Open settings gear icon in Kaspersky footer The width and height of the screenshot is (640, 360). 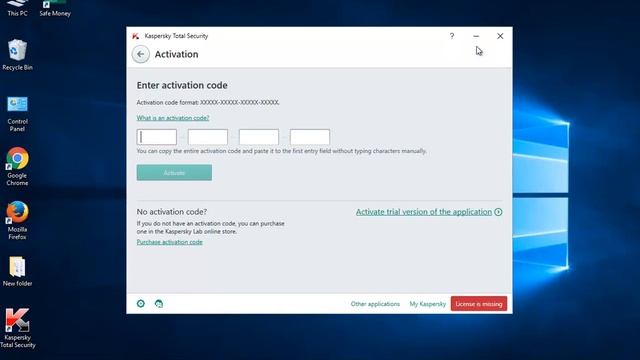pos(141,303)
